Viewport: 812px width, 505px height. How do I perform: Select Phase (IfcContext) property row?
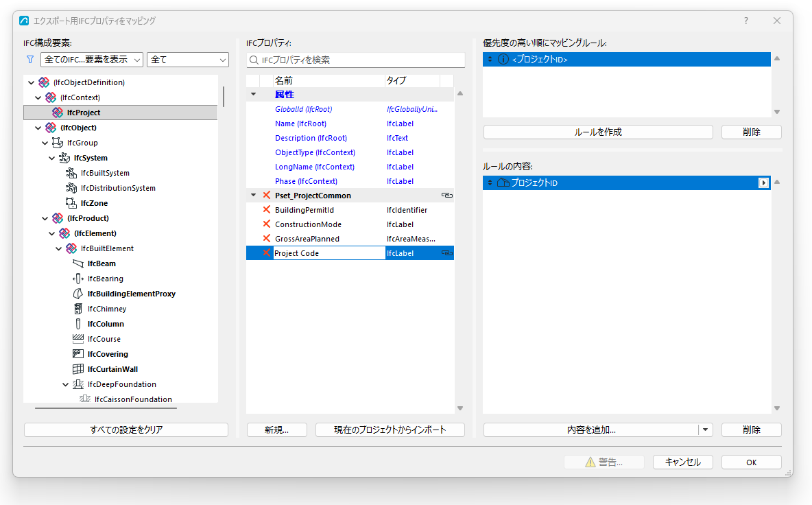tap(350, 181)
